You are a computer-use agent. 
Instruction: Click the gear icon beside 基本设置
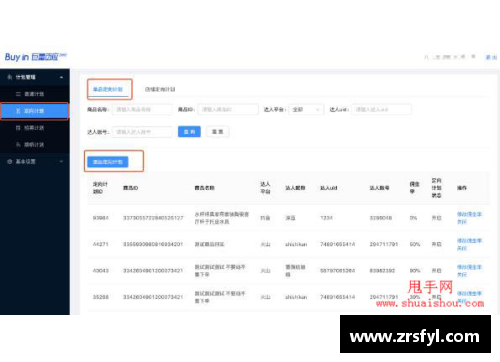click(10, 161)
